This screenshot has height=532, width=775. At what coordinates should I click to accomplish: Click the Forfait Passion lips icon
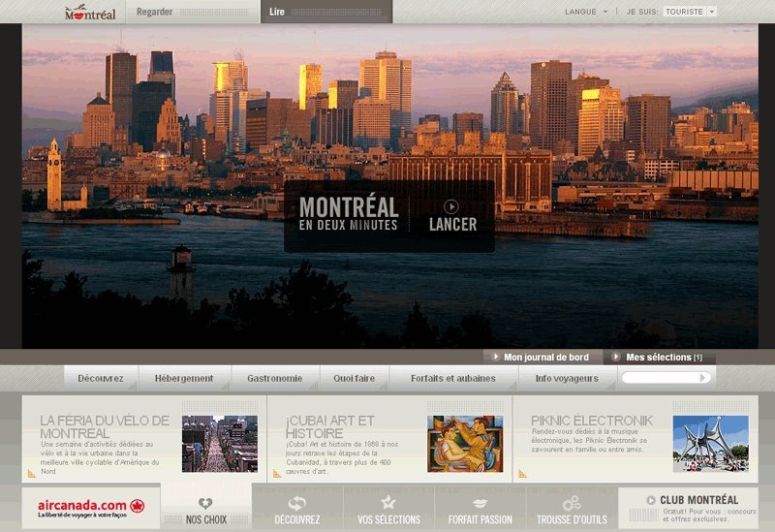tap(480, 503)
